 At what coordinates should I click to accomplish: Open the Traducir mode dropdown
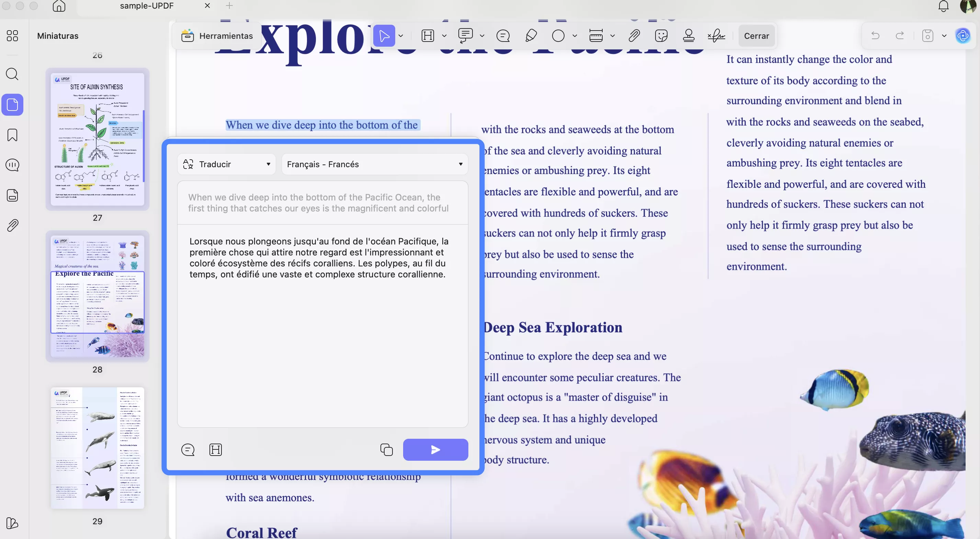click(226, 164)
